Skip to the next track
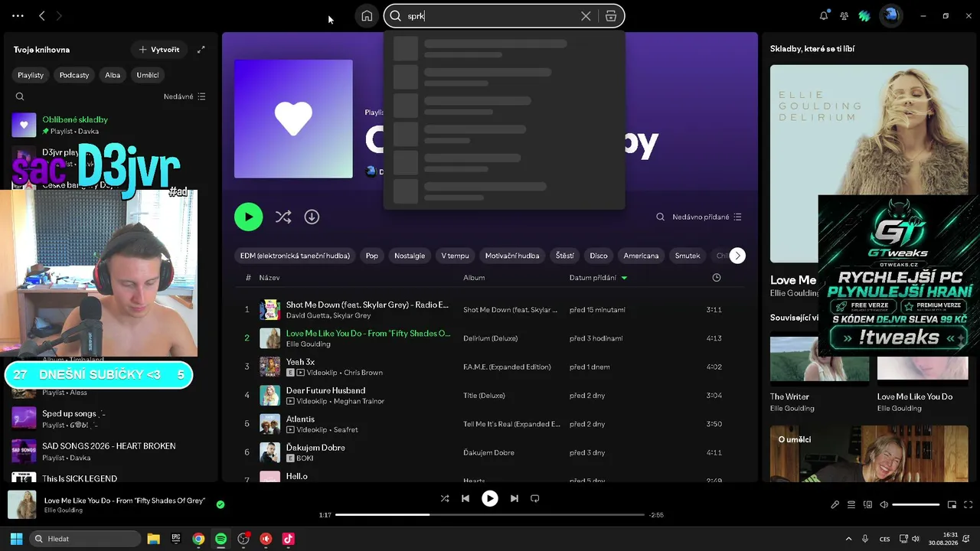The width and height of the screenshot is (980, 551). (514, 498)
